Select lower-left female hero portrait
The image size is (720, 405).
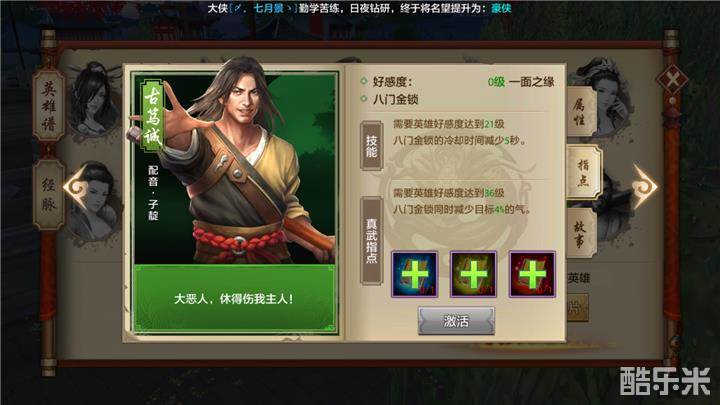point(96,202)
